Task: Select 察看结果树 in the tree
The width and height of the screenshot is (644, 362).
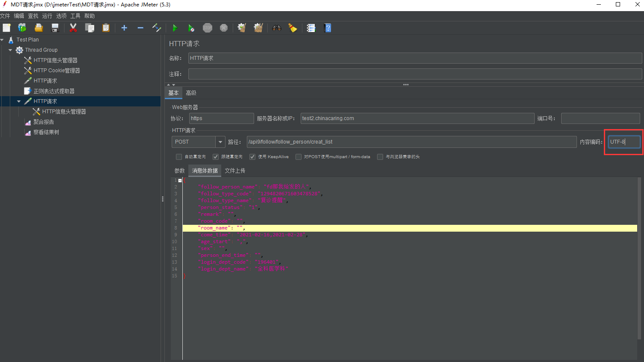Action: (46, 132)
